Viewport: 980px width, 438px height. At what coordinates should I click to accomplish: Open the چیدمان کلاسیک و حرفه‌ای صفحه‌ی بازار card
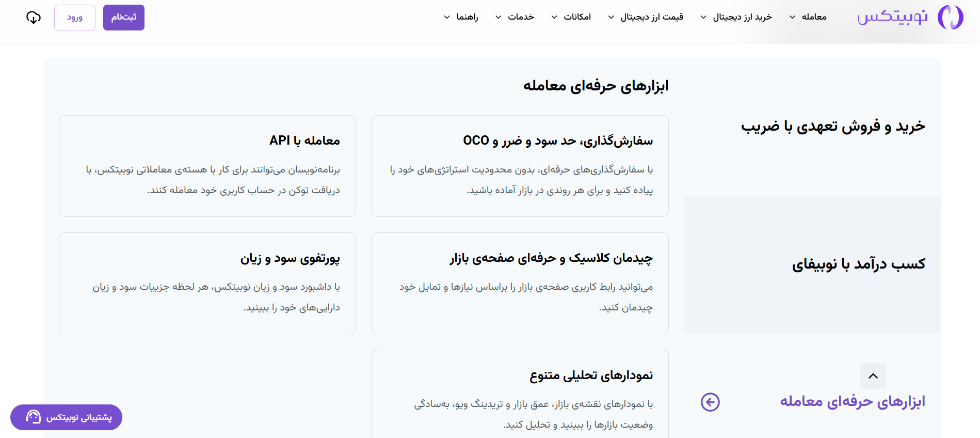520,283
